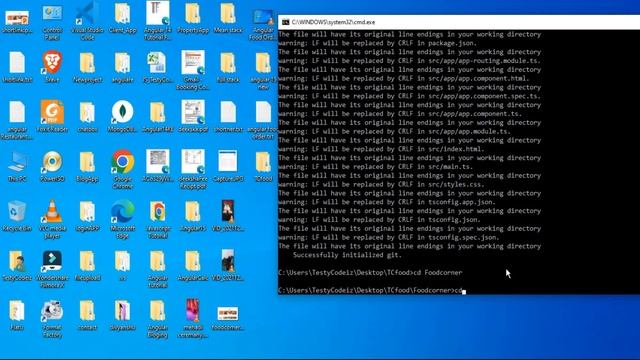640x360 pixels.
Task: Open Microsoft Edge from the desktop
Action: [122, 219]
